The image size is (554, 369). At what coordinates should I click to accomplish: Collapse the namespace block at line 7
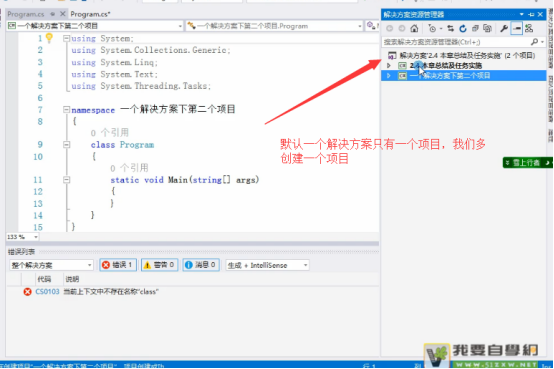66,110
